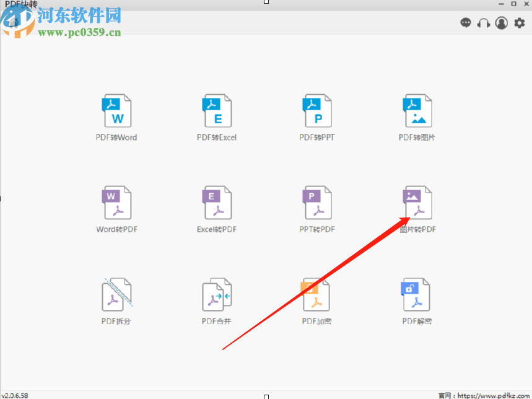The width and height of the screenshot is (532, 399).
Task: Click the version number v2.0.6.58
Action: [15, 395]
